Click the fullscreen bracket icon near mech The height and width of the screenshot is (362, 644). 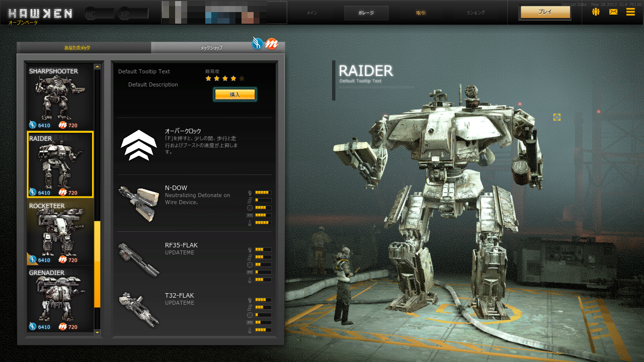[x=557, y=117]
